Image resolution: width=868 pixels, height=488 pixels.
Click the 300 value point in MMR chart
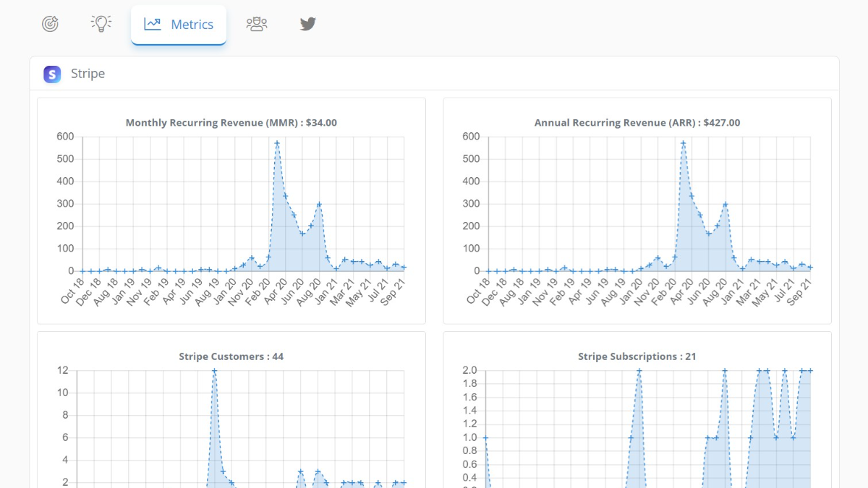tap(319, 204)
